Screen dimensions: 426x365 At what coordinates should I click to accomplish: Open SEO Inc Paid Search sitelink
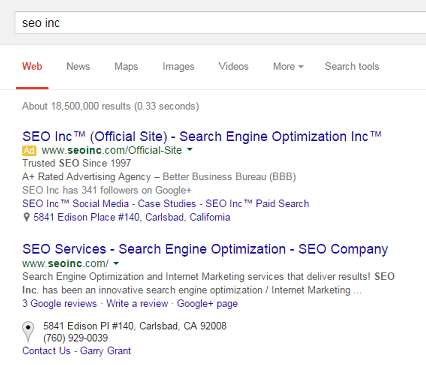pos(257,203)
